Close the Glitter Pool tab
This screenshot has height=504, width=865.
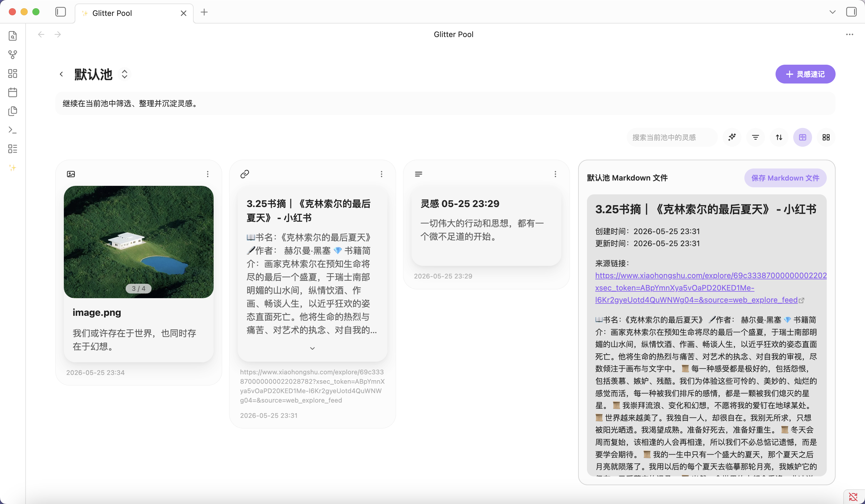click(184, 13)
